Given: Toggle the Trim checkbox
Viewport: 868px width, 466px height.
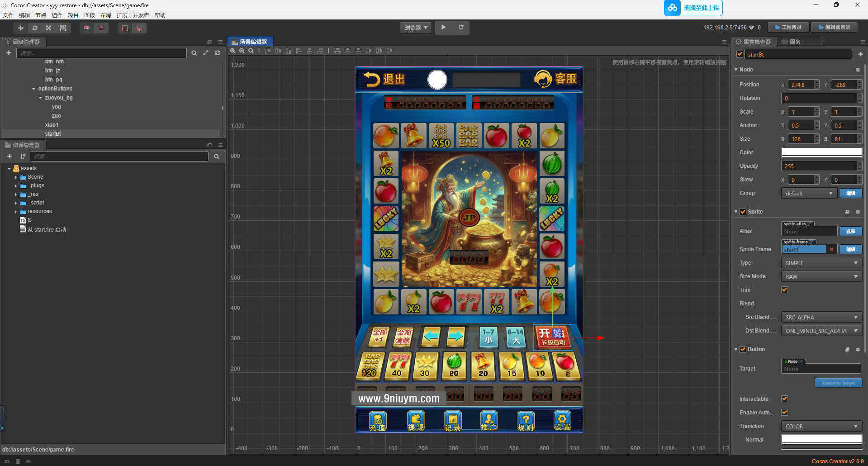Looking at the screenshot, I should pos(784,290).
